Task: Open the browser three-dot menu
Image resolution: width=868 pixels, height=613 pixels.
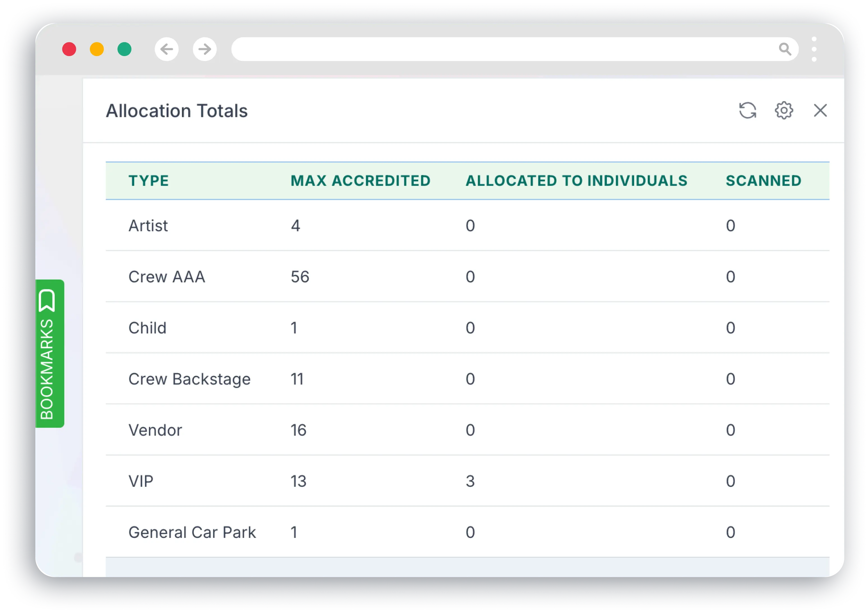Action: click(815, 49)
